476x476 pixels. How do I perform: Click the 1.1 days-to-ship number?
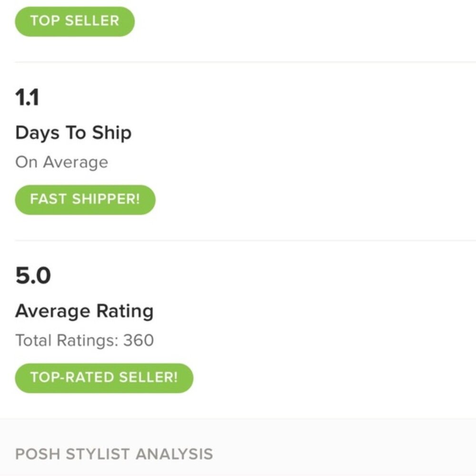[27, 97]
